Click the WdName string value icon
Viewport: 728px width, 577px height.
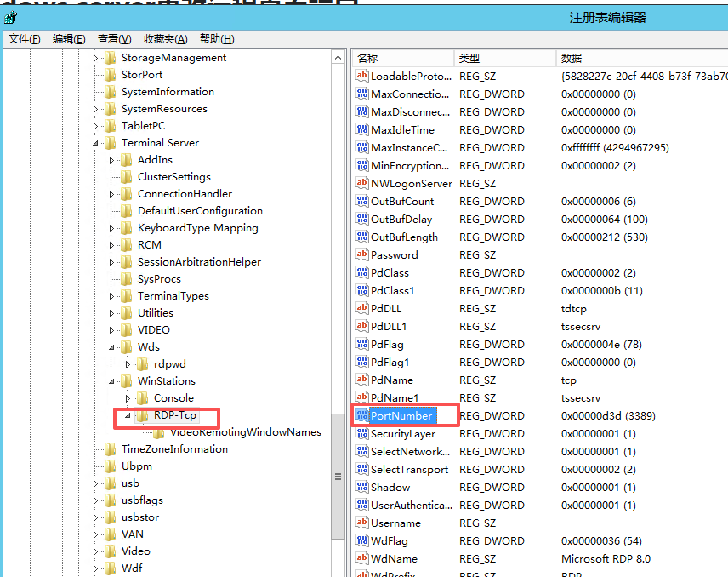(361, 559)
